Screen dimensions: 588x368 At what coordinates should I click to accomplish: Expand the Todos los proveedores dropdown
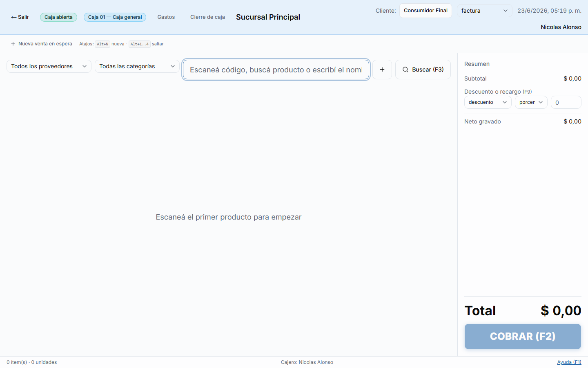pyautogui.click(x=49, y=66)
